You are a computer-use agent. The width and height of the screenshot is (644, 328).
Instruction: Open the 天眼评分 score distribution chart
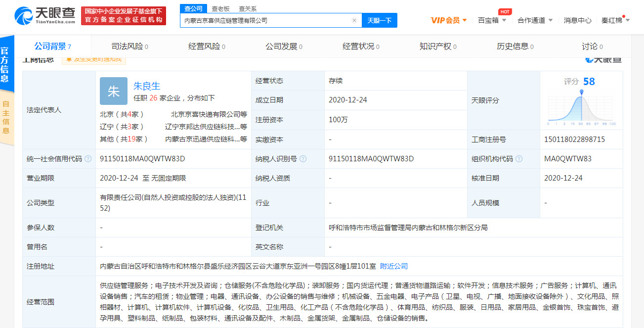581,107
